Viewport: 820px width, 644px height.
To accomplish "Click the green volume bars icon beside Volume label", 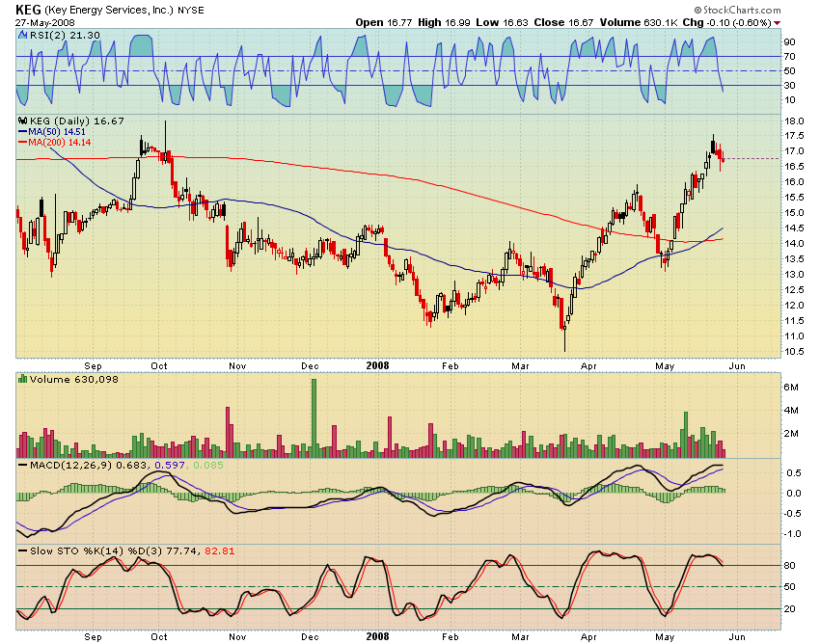I will [22, 379].
